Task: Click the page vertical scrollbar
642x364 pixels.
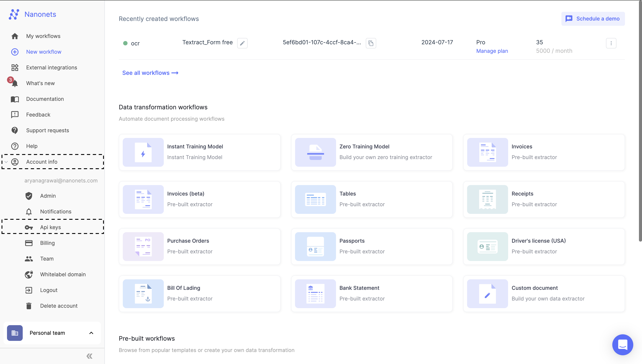Action: [x=640, y=121]
